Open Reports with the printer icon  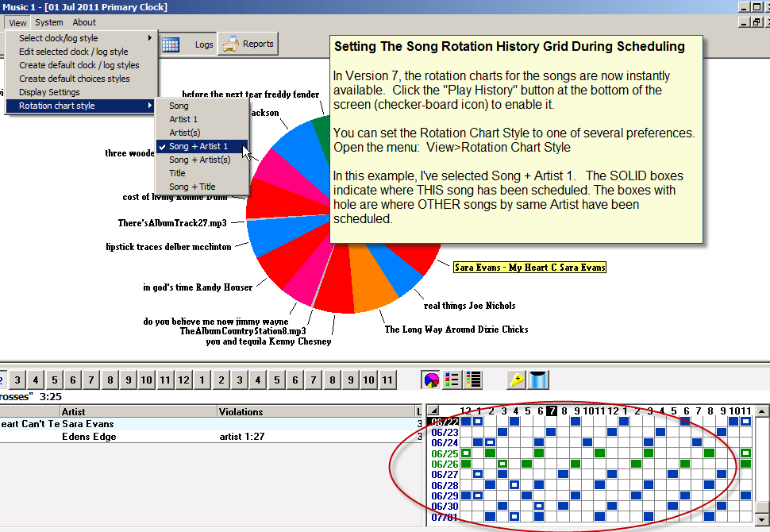coord(248,44)
